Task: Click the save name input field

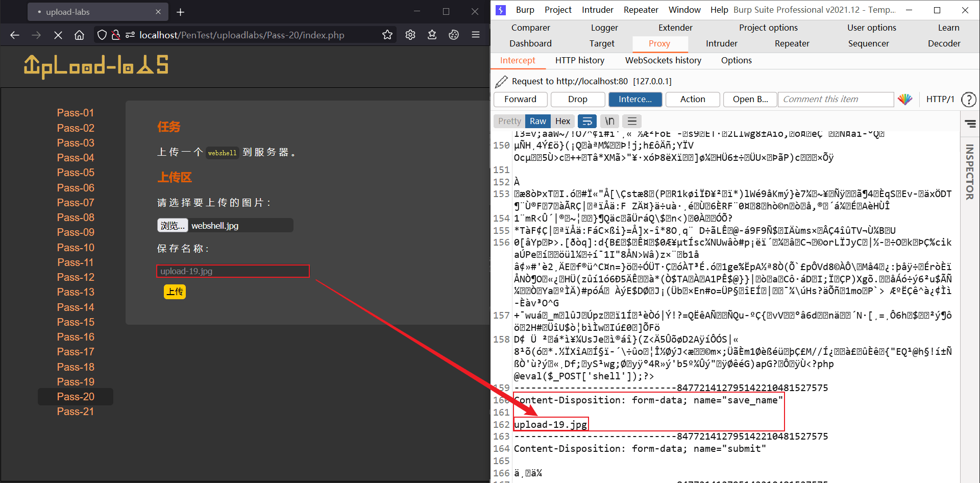Action: click(x=233, y=271)
